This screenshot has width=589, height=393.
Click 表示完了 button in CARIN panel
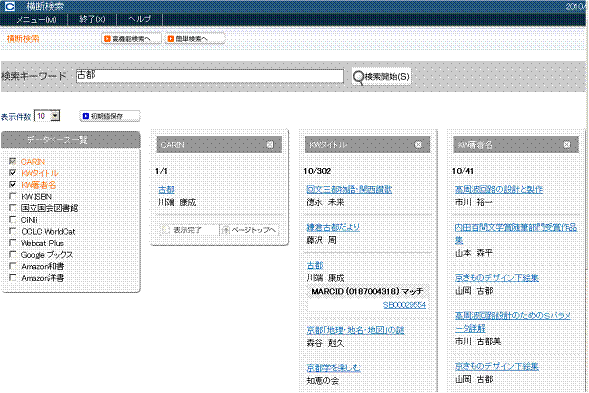click(189, 230)
